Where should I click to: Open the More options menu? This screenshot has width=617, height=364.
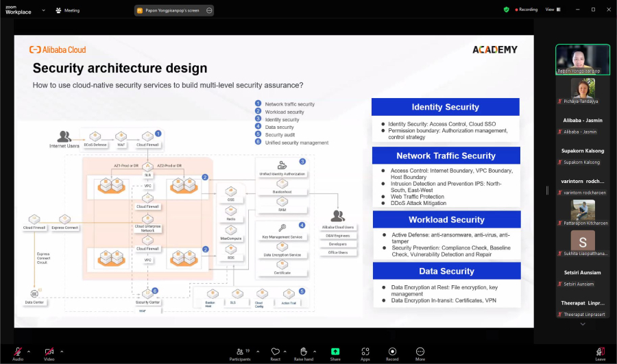pos(420,352)
